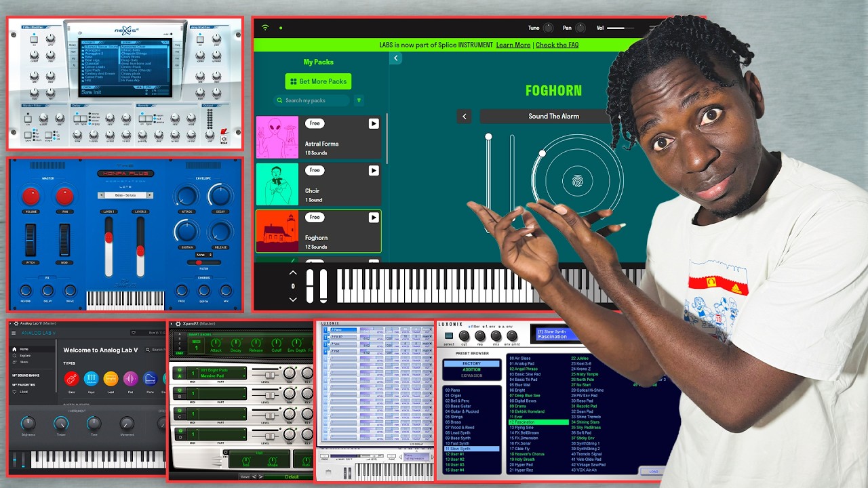
Task: Click the Get More Packs button
Action: pos(318,81)
